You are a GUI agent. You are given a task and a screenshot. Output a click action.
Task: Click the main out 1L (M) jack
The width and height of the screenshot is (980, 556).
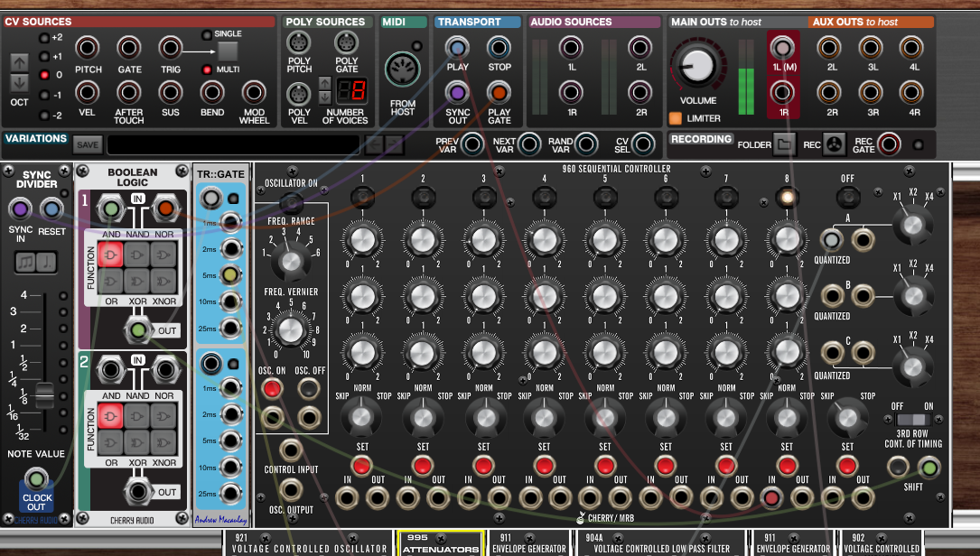coord(782,48)
